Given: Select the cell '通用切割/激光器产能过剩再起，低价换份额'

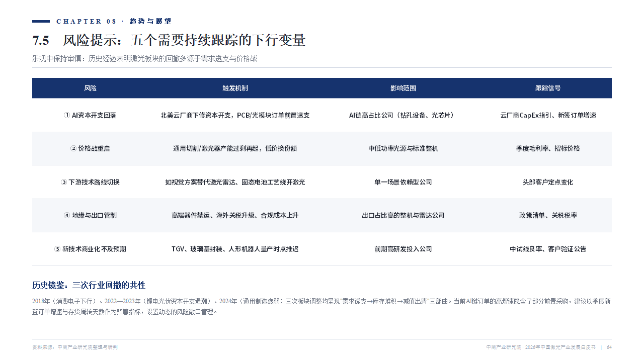Looking at the screenshot, I should point(235,148).
